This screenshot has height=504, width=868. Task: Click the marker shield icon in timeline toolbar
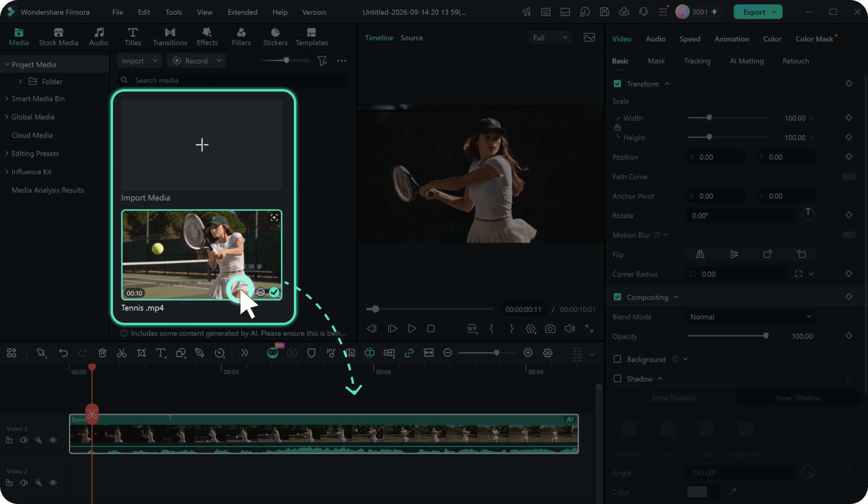pyautogui.click(x=311, y=353)
